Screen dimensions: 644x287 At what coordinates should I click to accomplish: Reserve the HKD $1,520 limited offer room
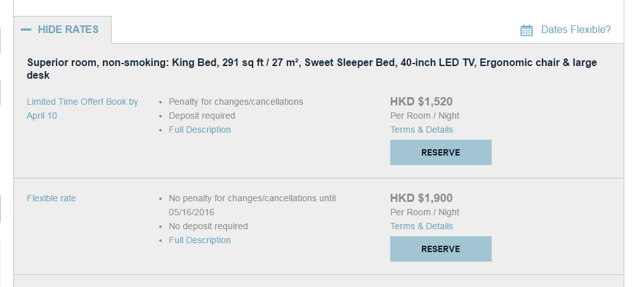click(x=441, y=152)
